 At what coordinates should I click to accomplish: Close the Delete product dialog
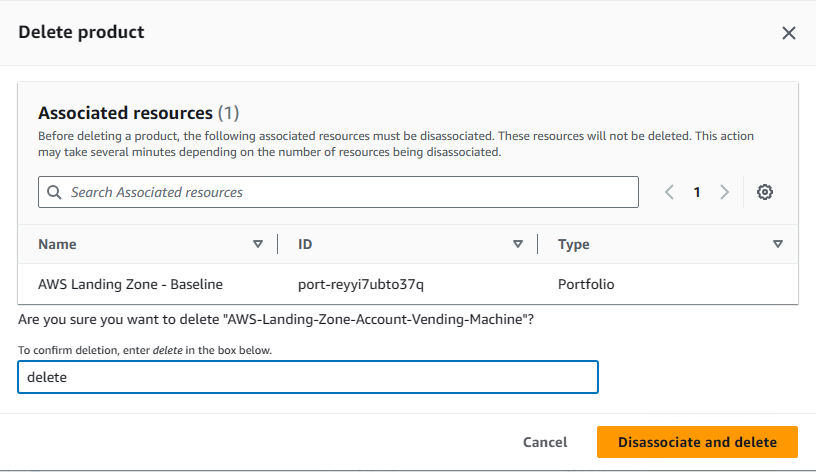[x=788, y=33]
